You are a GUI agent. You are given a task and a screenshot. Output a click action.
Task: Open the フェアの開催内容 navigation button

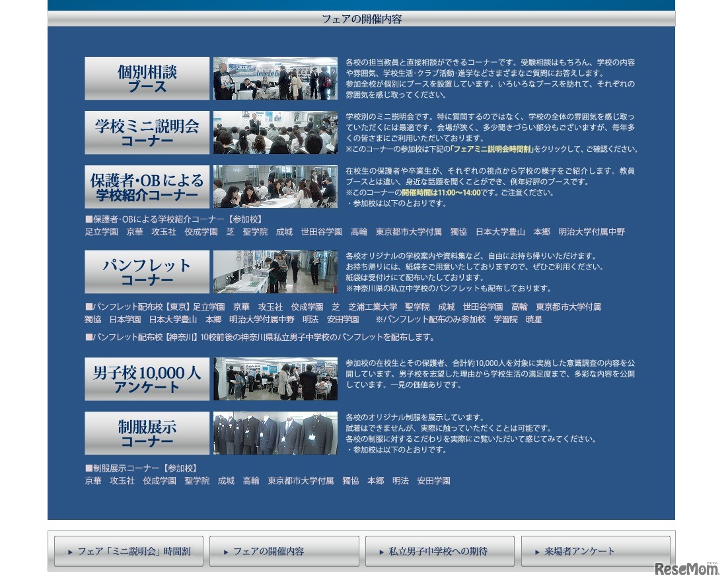pyautogui.click(x=283, y=551)
